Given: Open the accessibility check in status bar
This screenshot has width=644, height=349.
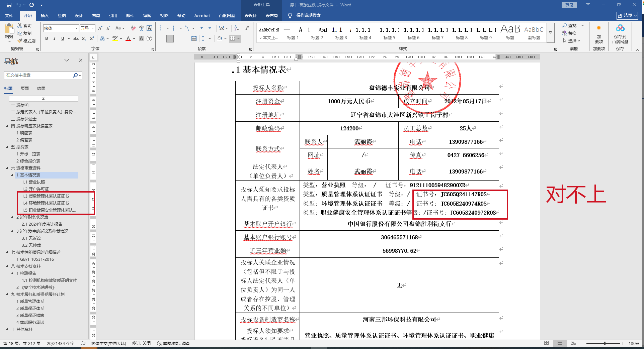Looking at the screenshot, I should pyautogui.click(x=173, y=343).
